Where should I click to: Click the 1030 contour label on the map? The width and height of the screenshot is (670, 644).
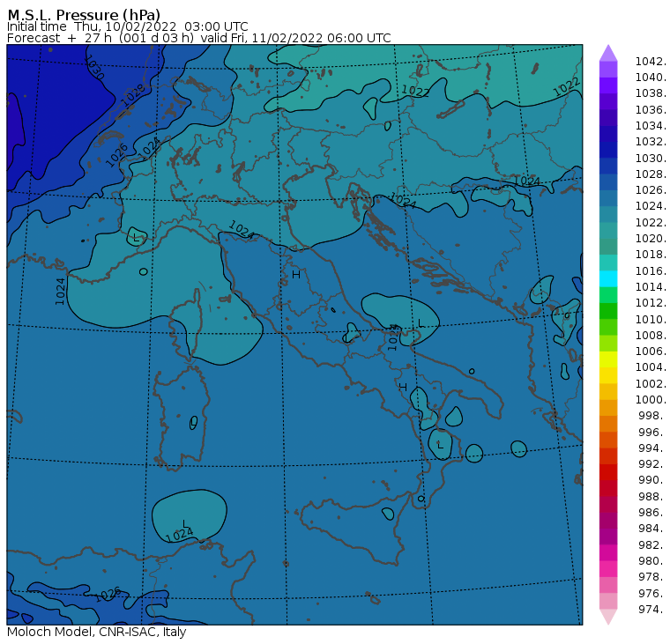coord(94,67)
